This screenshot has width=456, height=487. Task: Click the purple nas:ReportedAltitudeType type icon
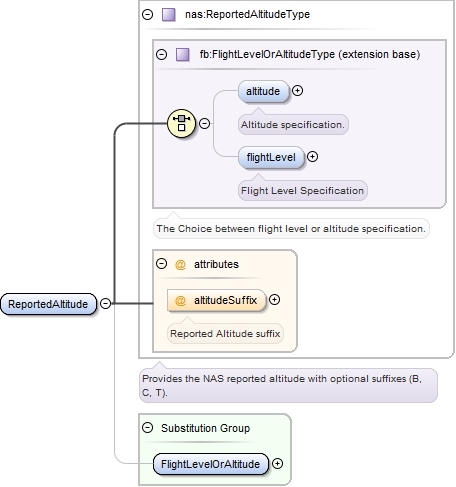tap(169, 15)
